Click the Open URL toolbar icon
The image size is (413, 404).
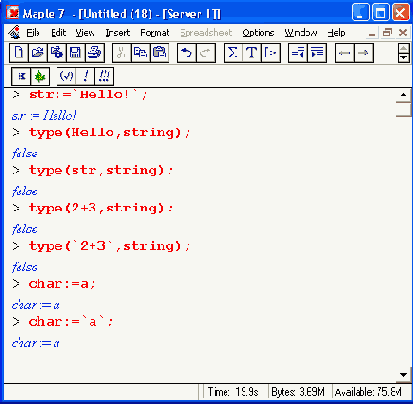click(x=57, y=53)
